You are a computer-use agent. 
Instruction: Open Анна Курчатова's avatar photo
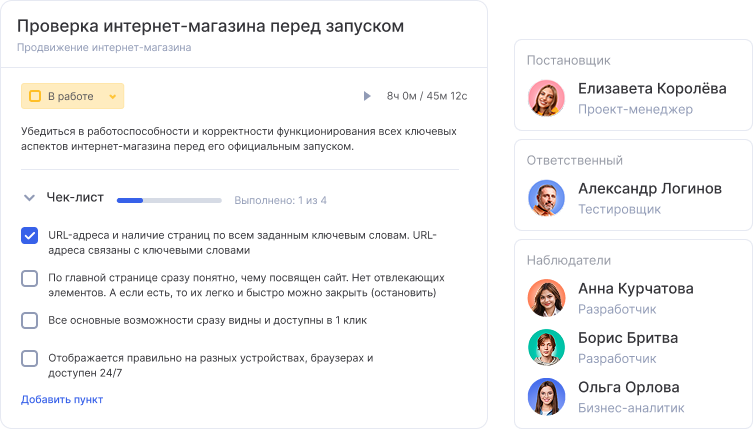(547, 297)
